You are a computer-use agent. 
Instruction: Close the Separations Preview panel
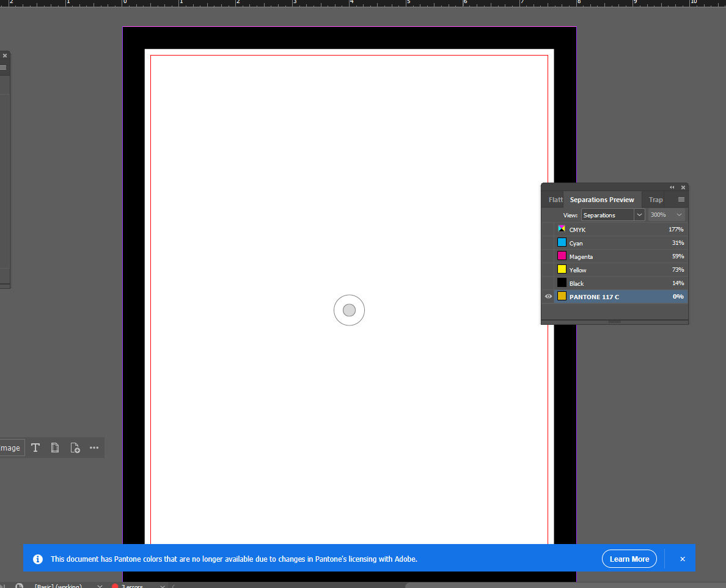pos(683,187)
